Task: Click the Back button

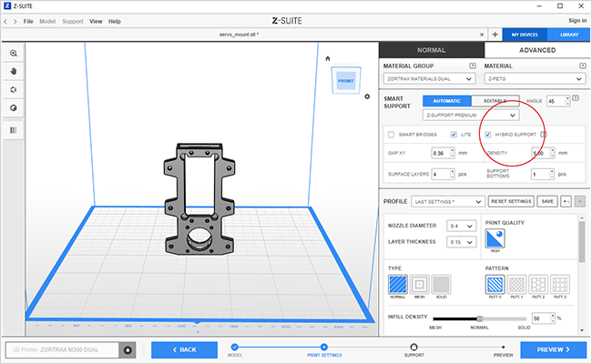Action: click(x=184, y=350)
